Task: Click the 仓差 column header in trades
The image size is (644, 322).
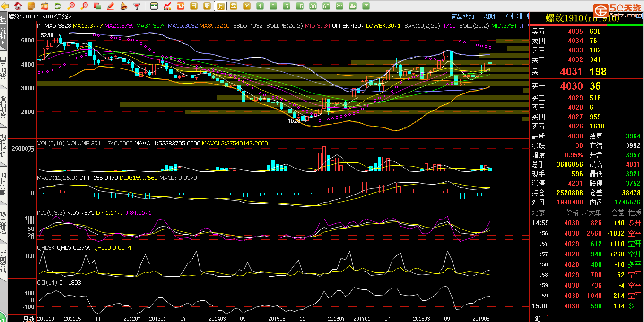Action: tap(618, 213)
